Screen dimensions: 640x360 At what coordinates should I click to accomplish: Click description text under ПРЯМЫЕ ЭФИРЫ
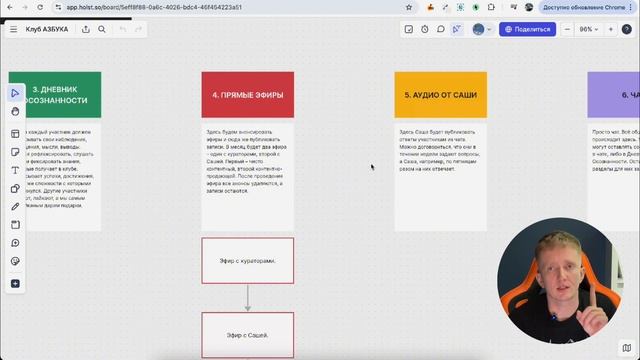[247, 161]
